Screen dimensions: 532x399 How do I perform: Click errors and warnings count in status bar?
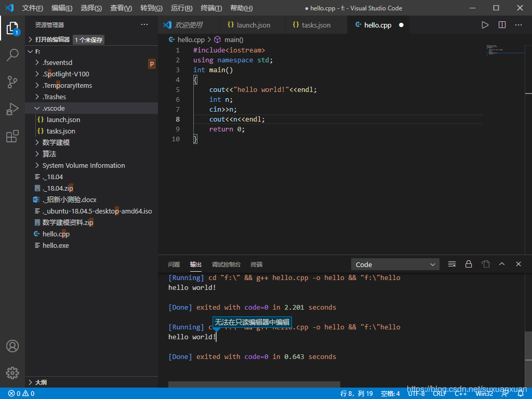(21, 394)
